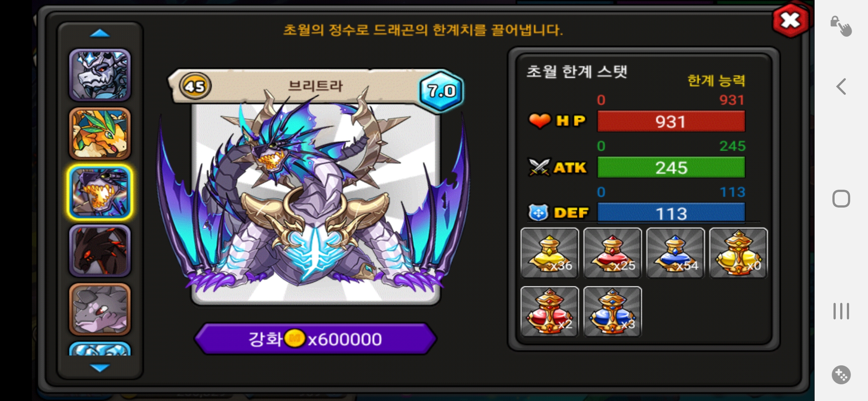Select the ornate blue potion x3

click(612, 312)
